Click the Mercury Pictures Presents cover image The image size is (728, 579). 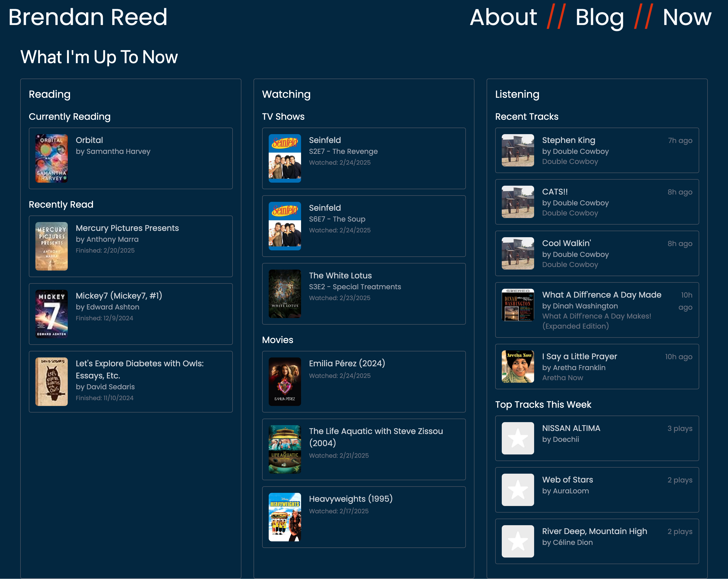coord(52,246)
